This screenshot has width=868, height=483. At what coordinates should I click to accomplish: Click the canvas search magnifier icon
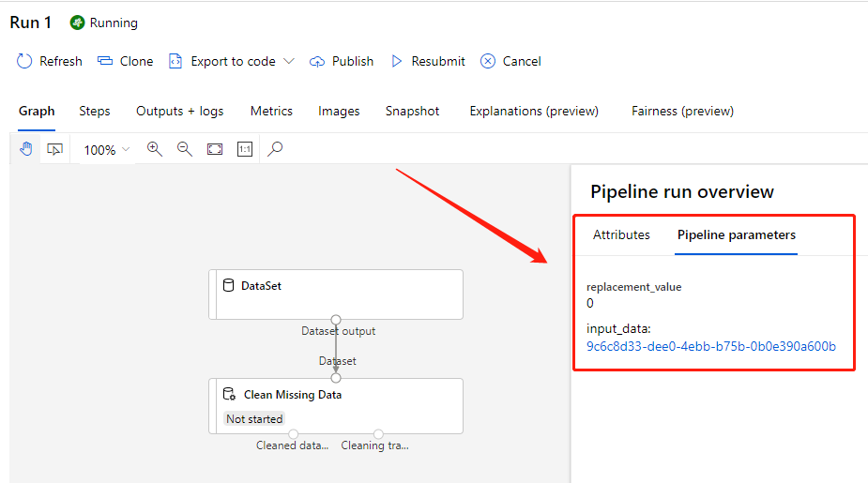(275, 149)
